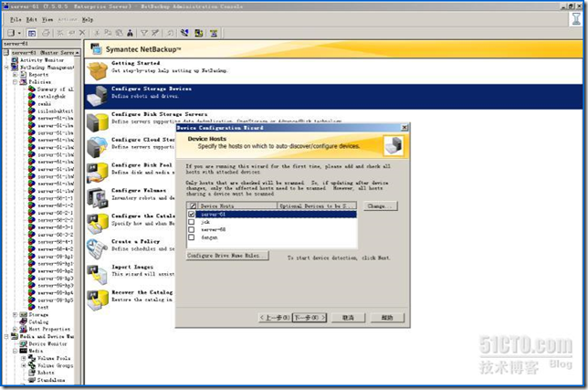
Task: Click the Create a Policy icon
Action: coord(97,249)
